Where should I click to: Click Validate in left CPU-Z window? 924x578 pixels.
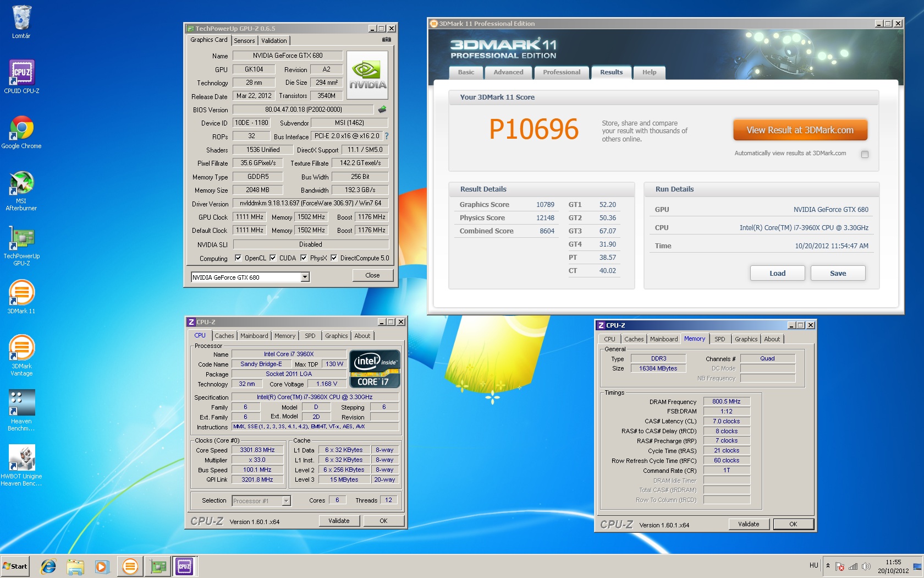pos(339,521)
